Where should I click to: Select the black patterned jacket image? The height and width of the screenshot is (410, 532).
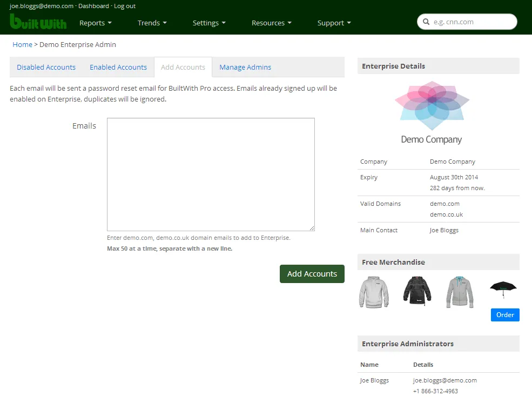(417, 292)
